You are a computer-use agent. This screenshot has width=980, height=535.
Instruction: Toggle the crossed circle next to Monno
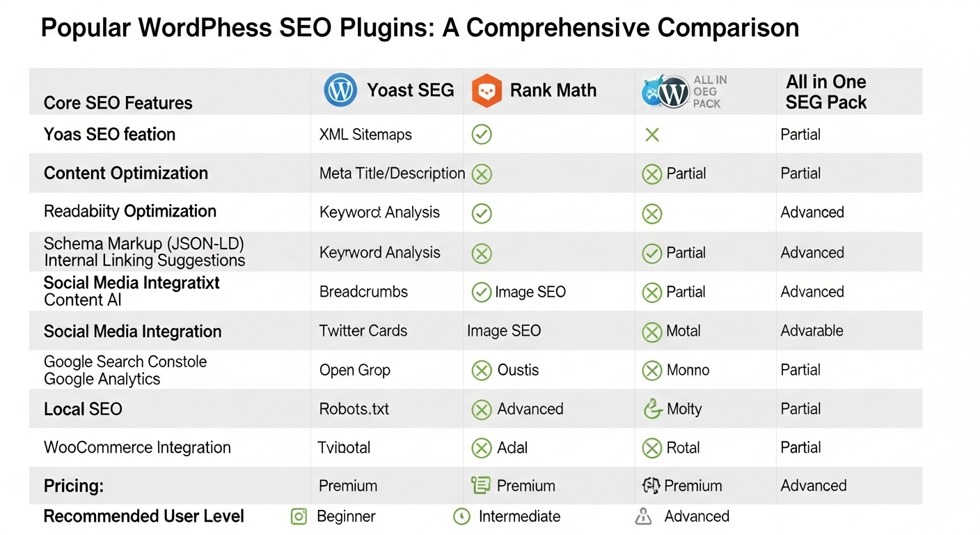coord(652,370)
